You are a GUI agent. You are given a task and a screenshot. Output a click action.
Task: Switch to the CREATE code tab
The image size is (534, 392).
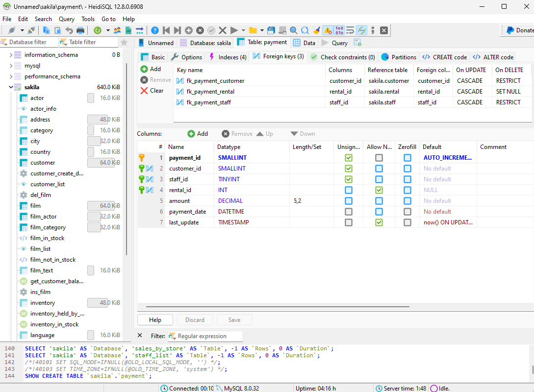point(444,57)
